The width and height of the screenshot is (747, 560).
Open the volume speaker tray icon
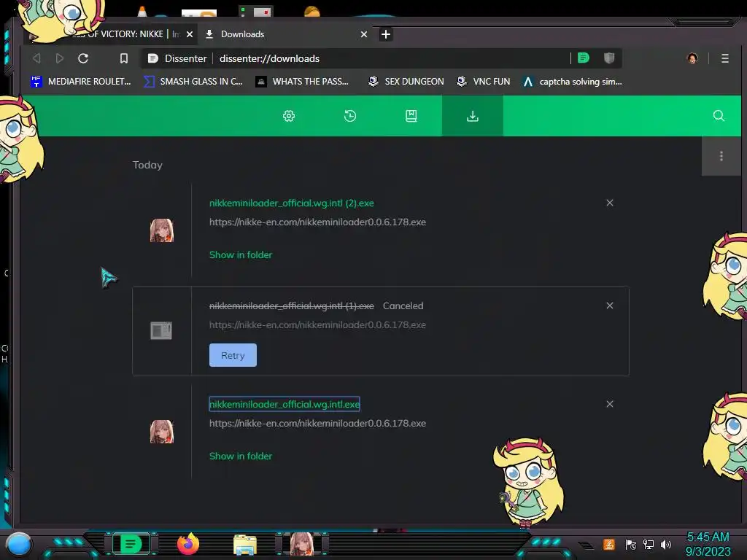tap(666, 544)
